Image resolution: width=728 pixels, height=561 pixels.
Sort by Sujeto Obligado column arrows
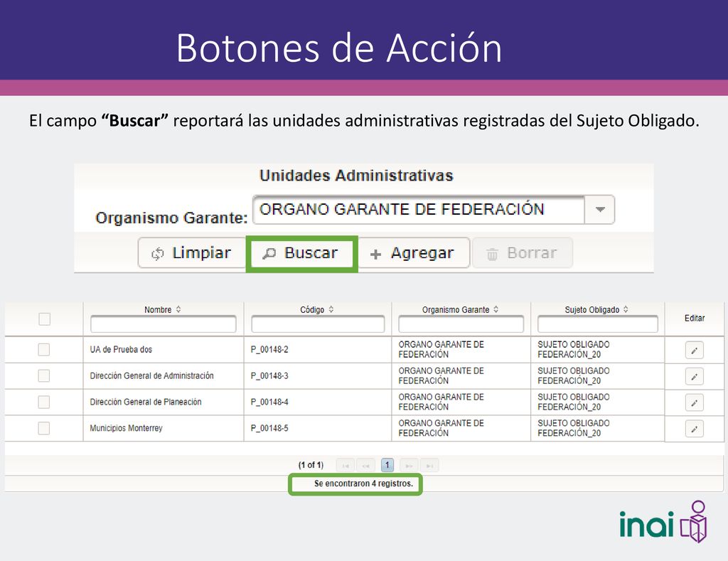(x=626, y=309)
